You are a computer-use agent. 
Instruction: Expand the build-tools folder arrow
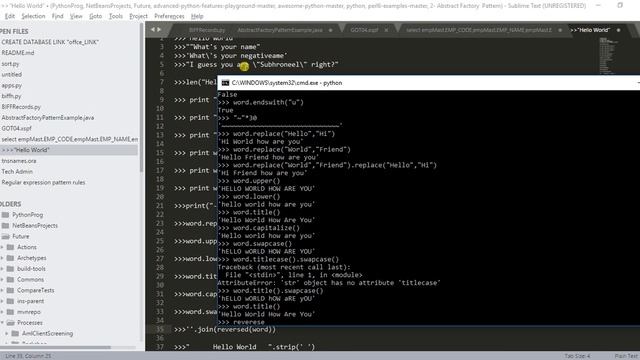[2, 269]
